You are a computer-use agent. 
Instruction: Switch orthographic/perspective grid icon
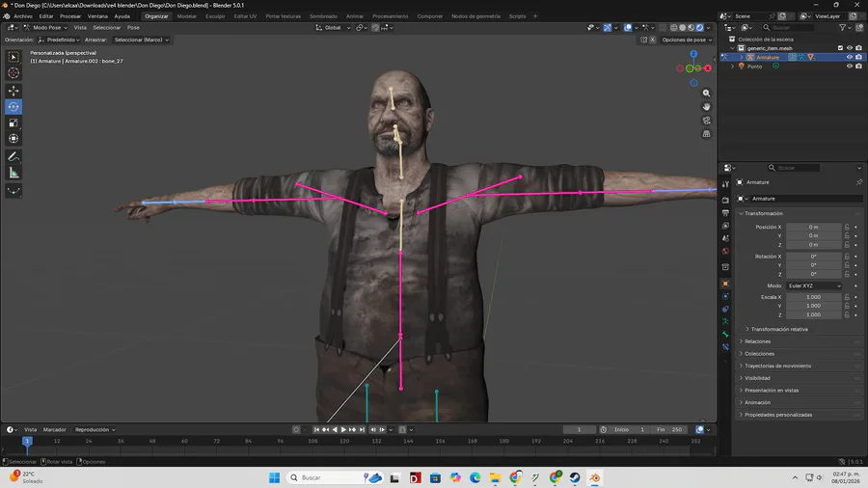pos(706,134)
